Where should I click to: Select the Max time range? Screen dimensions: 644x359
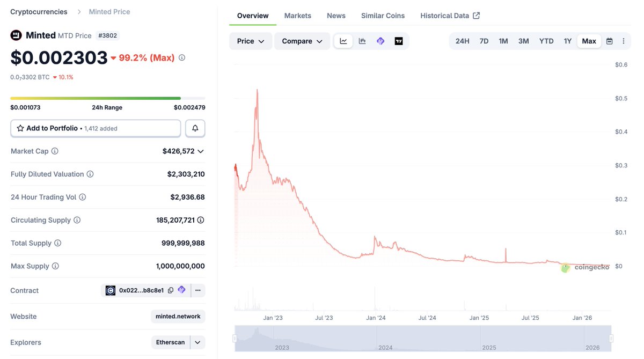click(589, 41)
